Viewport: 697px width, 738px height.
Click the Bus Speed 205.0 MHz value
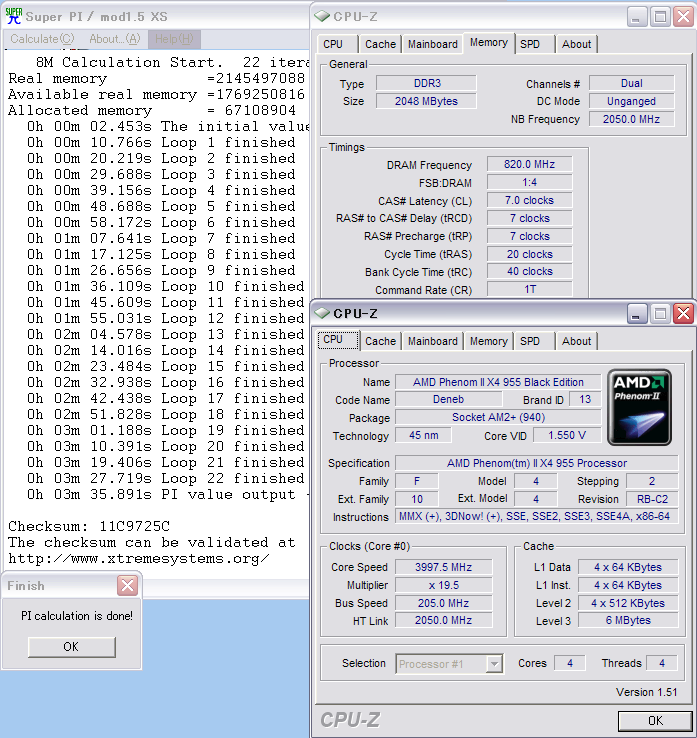click(443, 603)
